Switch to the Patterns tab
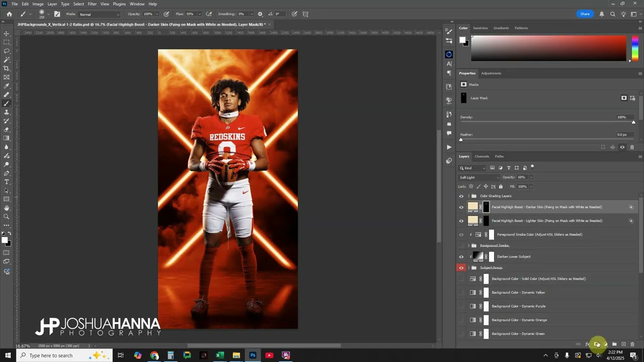644x362 pixels. click(521, 28)
